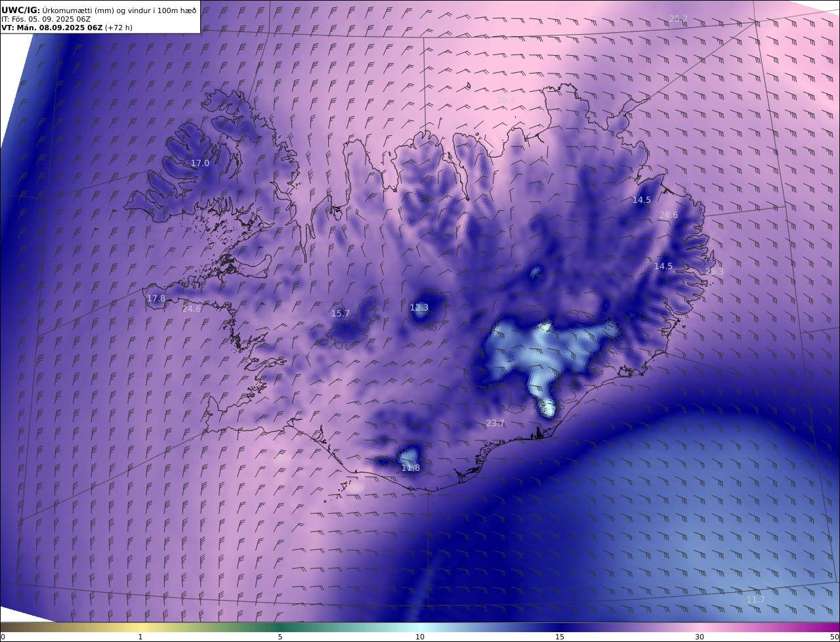Click the colorbar tick label 5
Image resolution: width=840 pixels, height=642 pixels.
pyautogui.click(x=280, y=637)
